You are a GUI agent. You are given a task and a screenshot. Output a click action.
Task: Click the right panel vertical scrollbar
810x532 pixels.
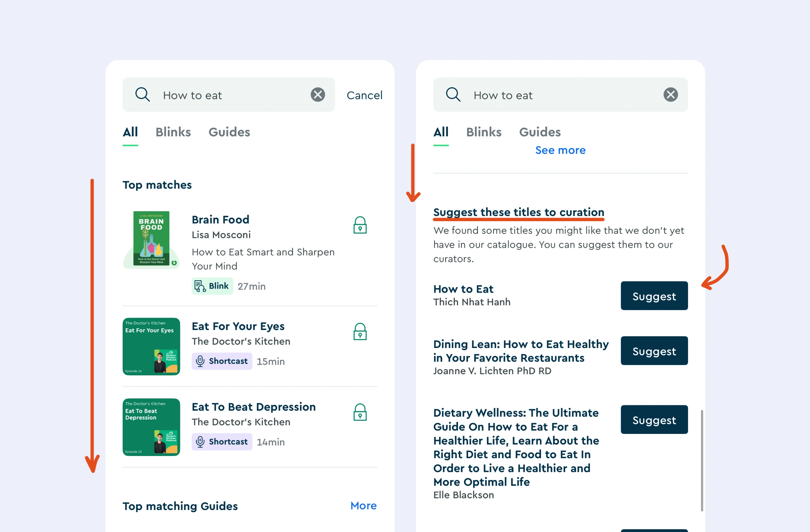702,460
